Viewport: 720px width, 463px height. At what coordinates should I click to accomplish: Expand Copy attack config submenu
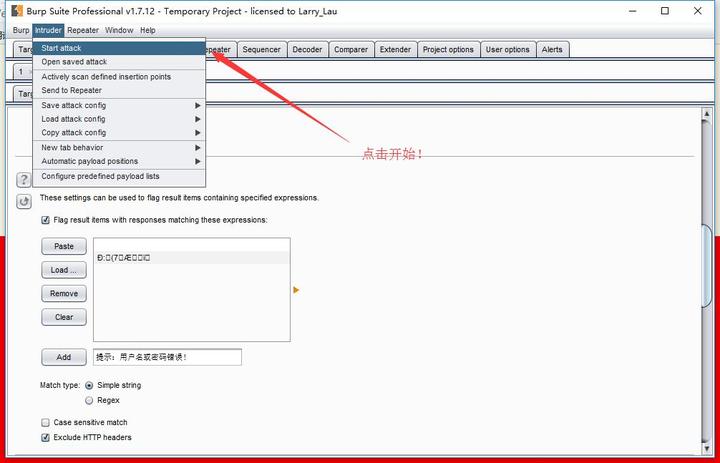coord(119,132)
